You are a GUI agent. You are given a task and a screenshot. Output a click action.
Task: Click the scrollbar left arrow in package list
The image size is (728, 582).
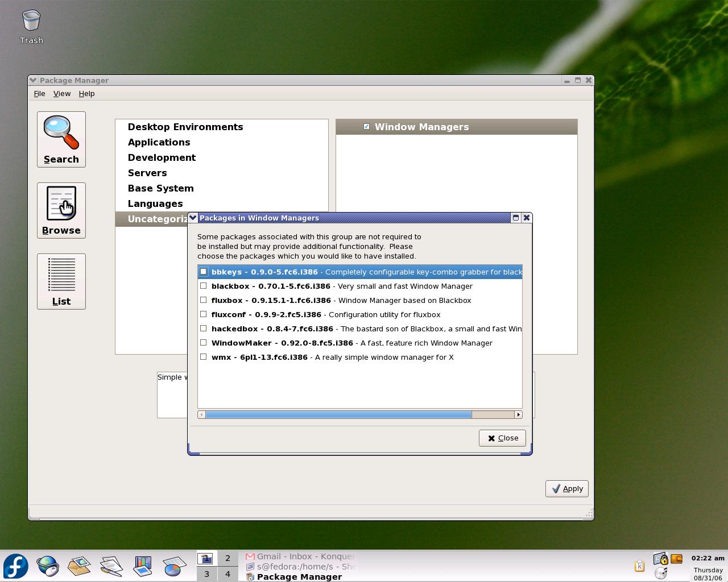point(201,415)
